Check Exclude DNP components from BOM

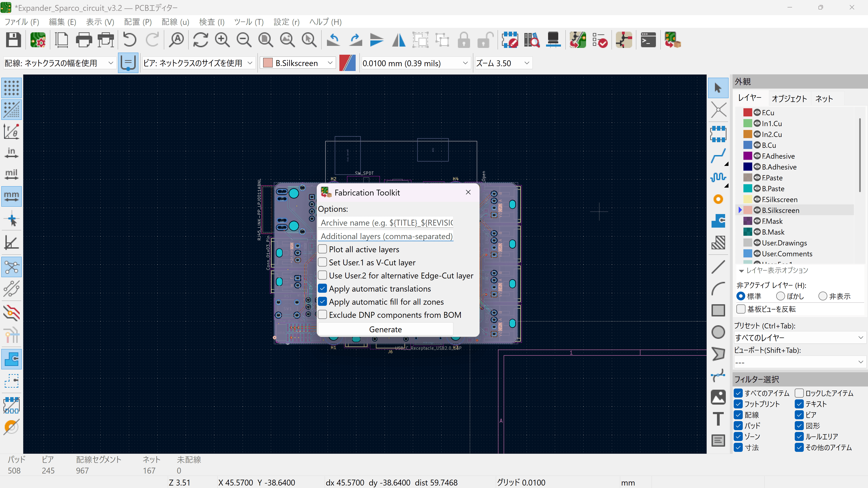322,315
